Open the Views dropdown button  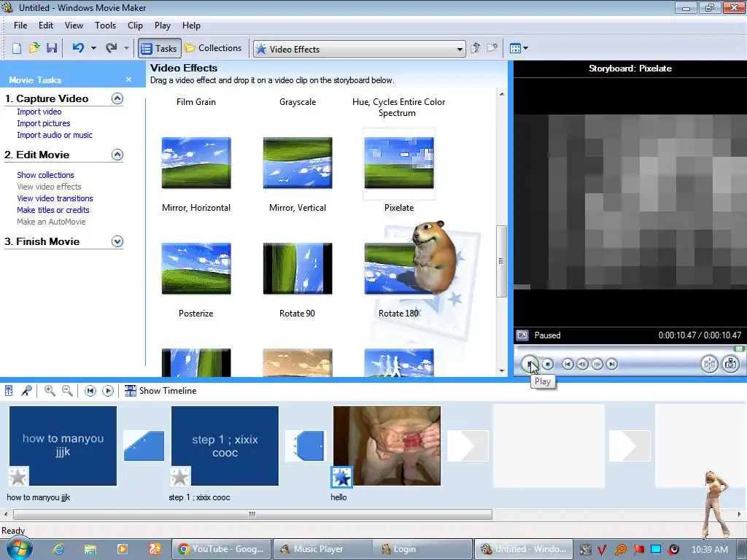pos(519,48)
